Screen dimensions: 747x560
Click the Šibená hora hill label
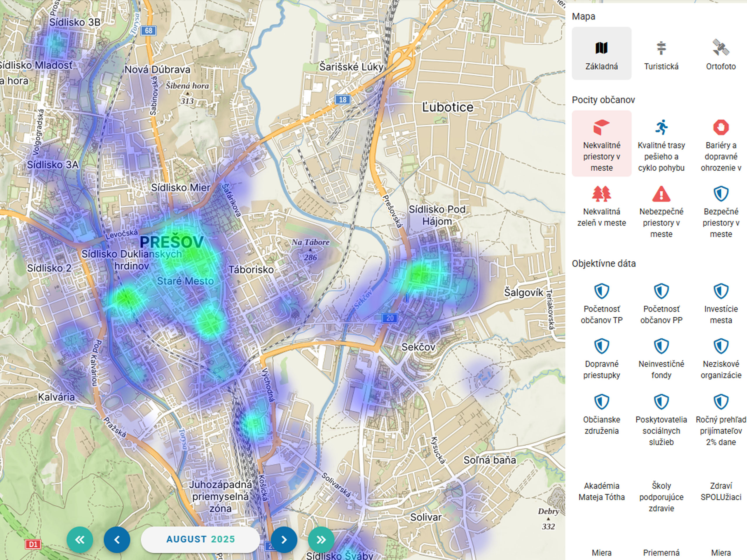(x=187, y=86)
